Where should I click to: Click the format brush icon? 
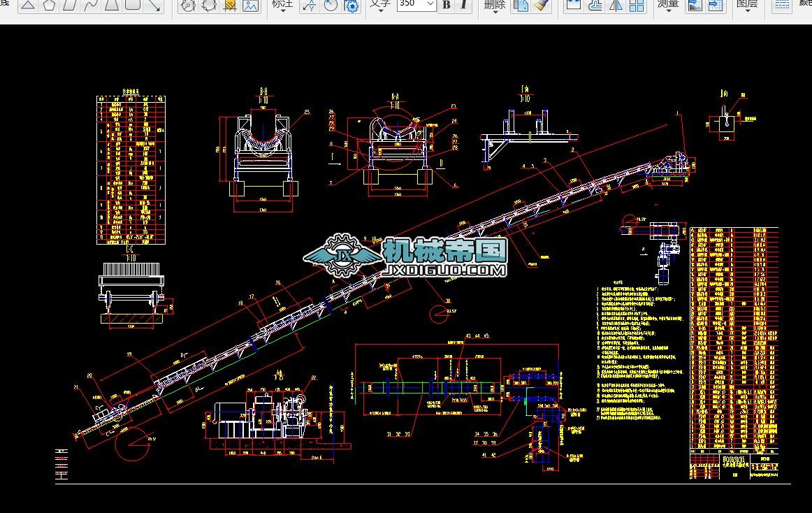point(541,6)
